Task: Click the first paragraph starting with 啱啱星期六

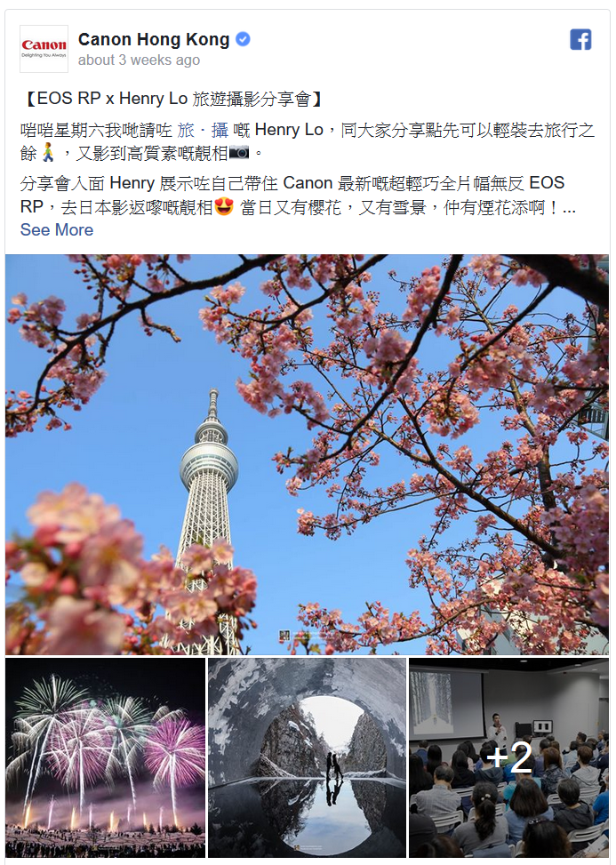Action: [x=308, y=141]
